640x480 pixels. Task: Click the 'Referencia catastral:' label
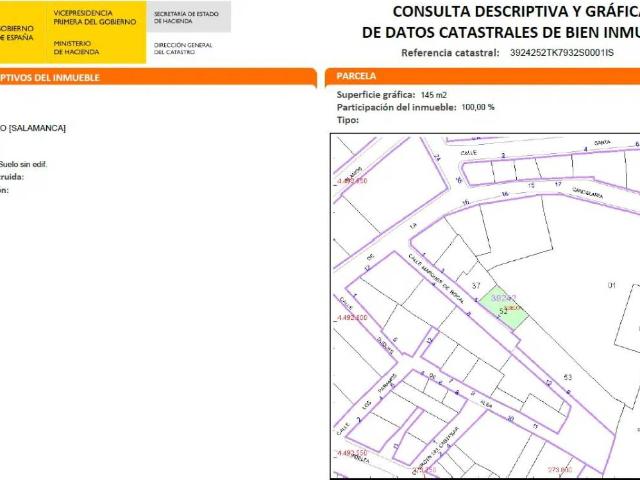[x=450, y=53]
